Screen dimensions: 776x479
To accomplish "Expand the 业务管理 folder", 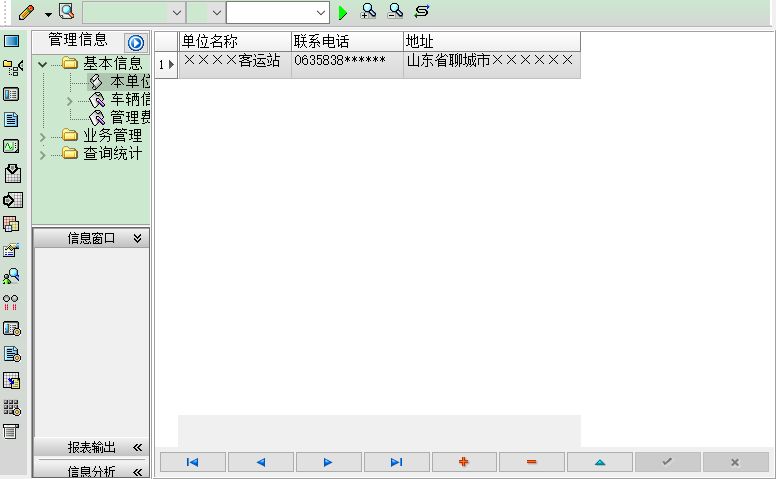I will tap(43, 137).
